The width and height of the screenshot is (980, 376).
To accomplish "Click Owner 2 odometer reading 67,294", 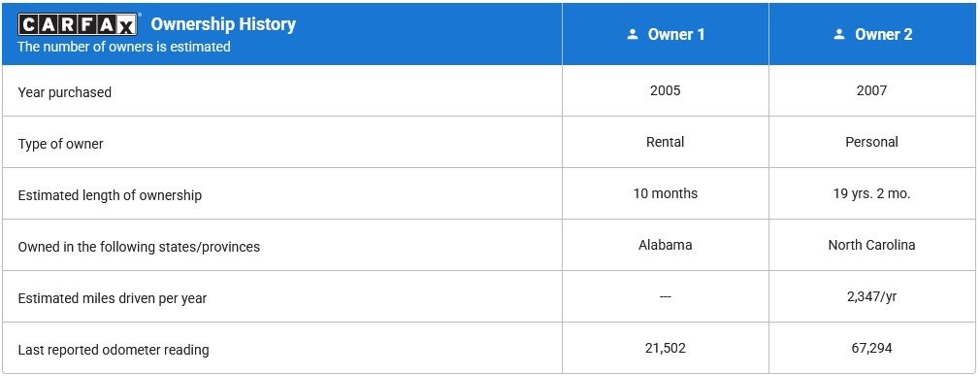I will pos(872,349).
